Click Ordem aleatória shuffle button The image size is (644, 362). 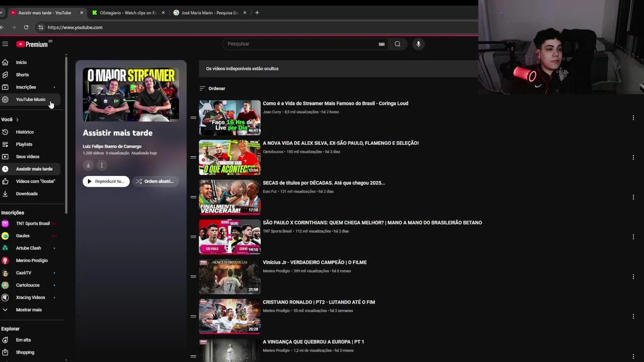(x=154, y=181)
